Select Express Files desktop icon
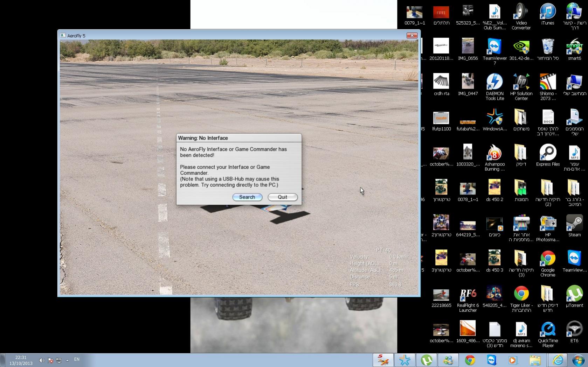 coord(548,155)
